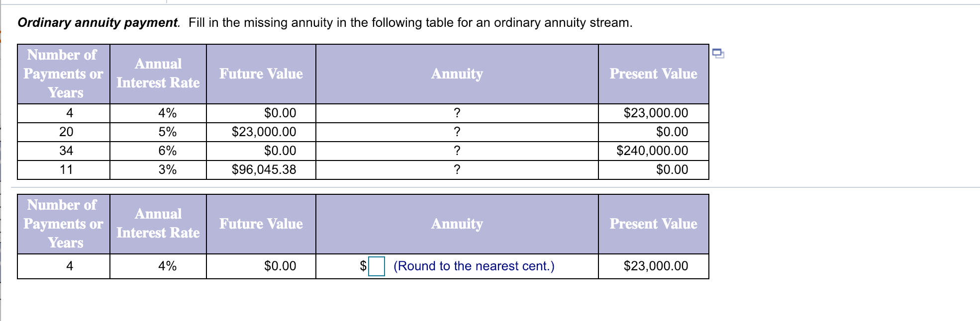
Task: Click the 6% interest rate cell
Action: [168, 151]
